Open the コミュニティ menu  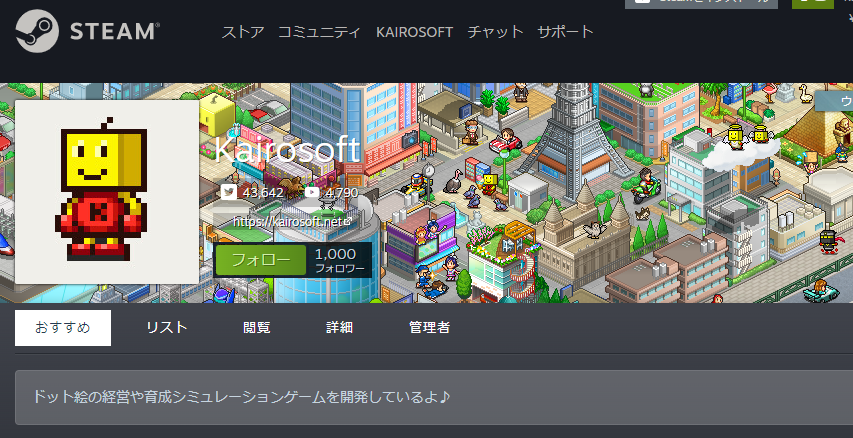(319, 32)
